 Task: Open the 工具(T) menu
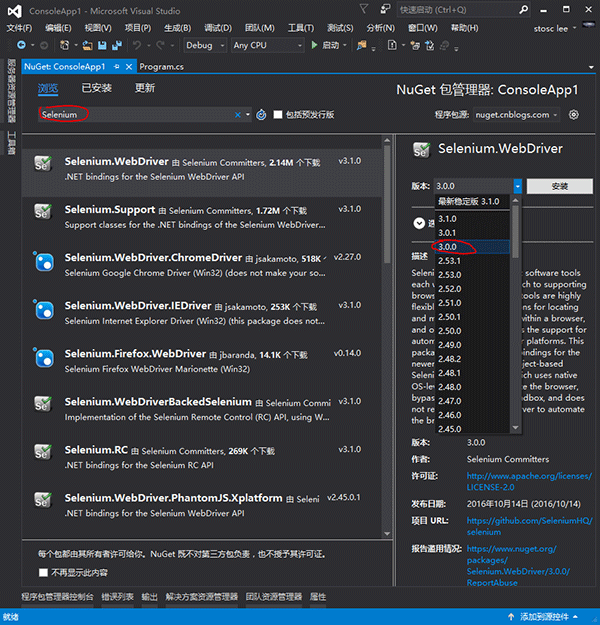pyautogui.click(x=301, y=28)
